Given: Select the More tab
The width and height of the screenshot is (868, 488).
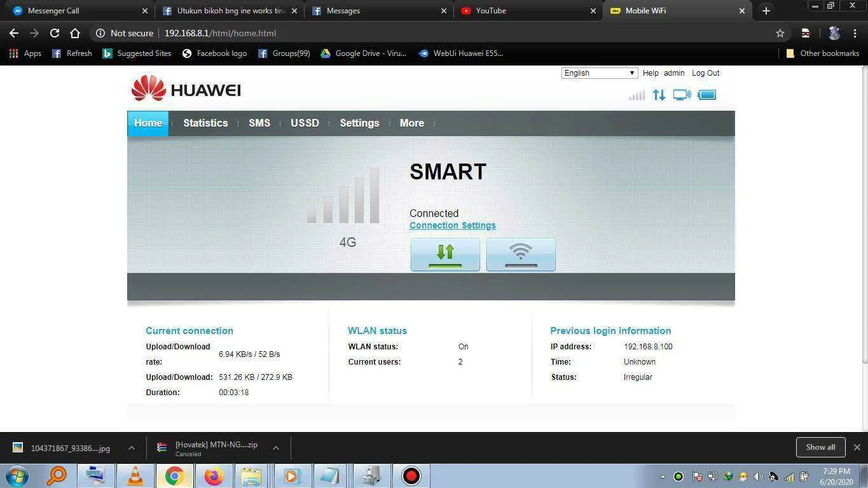Looking at the screenshot, I should 411,123.
